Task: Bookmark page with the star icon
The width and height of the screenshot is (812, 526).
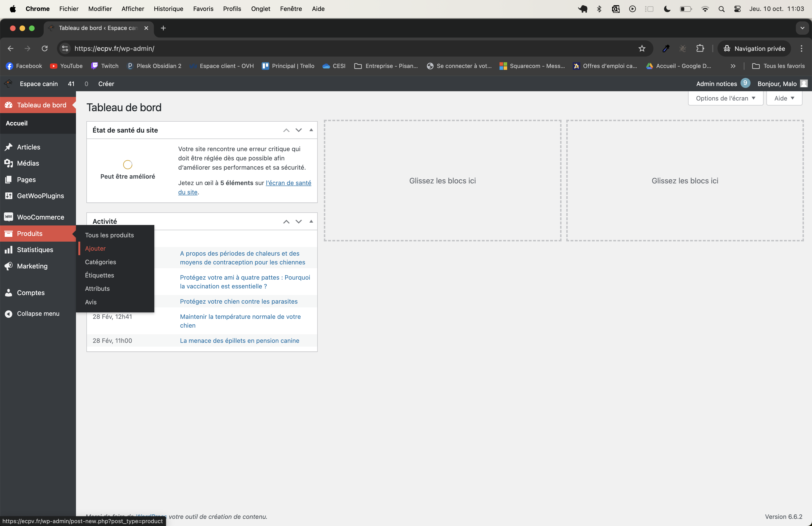Action: [x=642, y=48]
